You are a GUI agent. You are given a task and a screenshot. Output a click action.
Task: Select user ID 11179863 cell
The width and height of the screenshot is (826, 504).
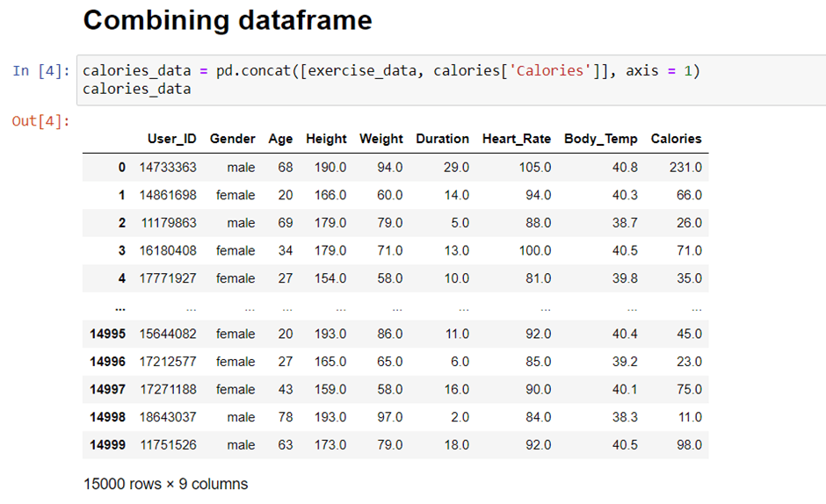pos(169,223)
